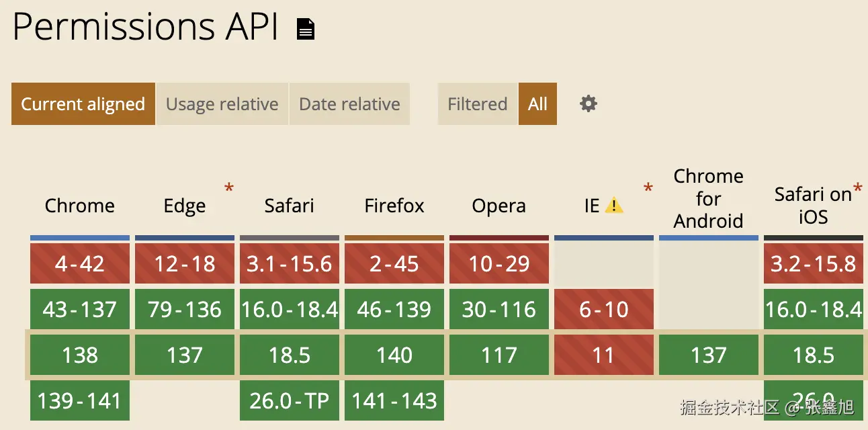Select the Current aligned view

click(x=83, y=104)
